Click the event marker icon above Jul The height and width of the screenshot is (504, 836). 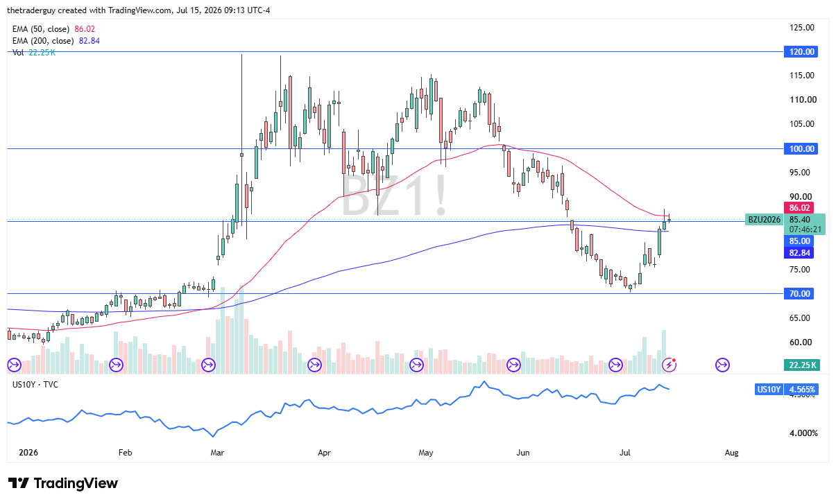[x=616, y=364]
